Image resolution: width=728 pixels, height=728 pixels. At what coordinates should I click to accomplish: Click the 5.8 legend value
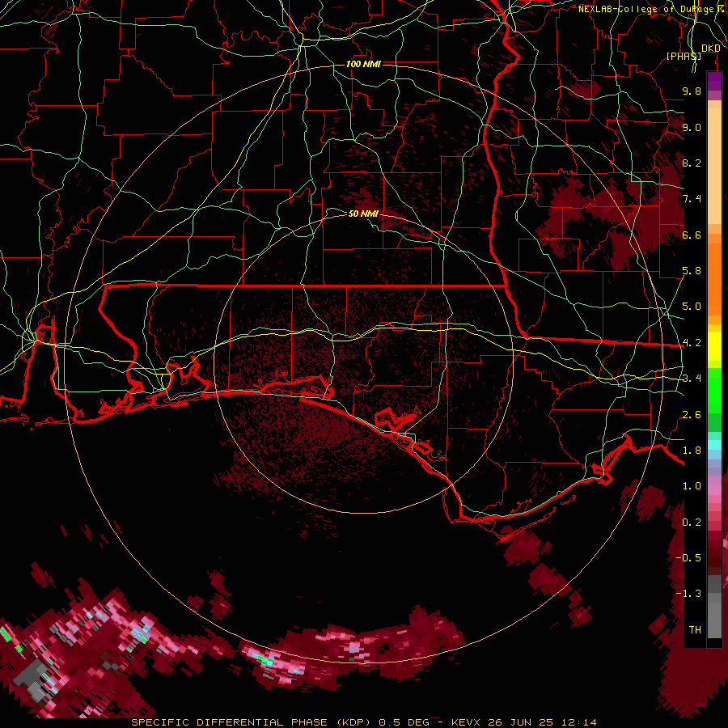pos(692,271)
